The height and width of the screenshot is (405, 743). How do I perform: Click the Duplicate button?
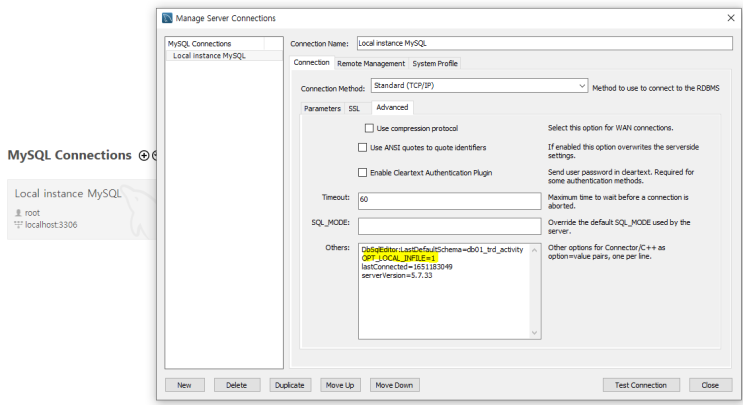[x=290, y=385]
